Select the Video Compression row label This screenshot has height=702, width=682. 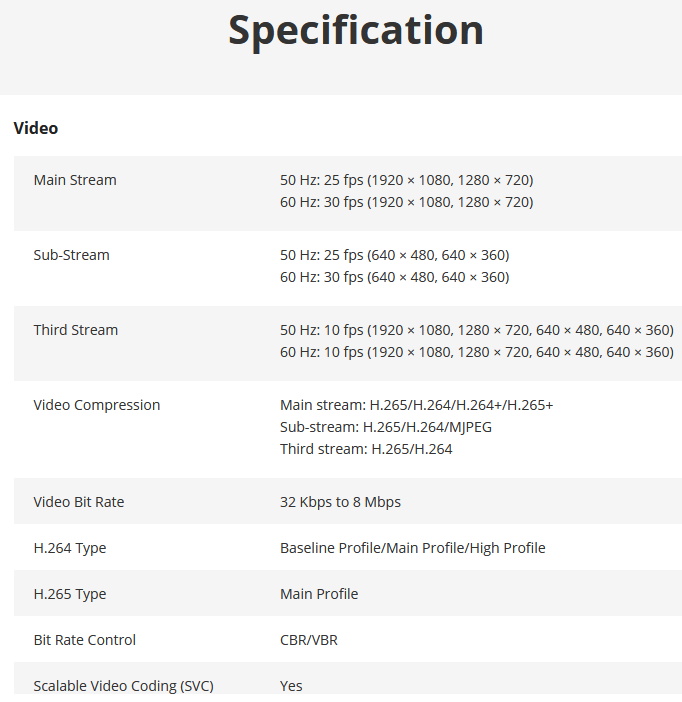96,405
